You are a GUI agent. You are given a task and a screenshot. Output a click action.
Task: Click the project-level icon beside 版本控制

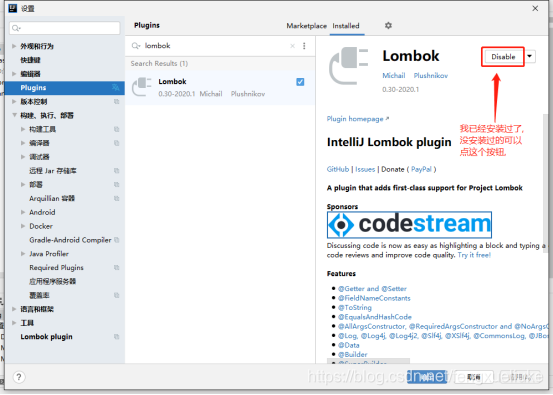116,102
